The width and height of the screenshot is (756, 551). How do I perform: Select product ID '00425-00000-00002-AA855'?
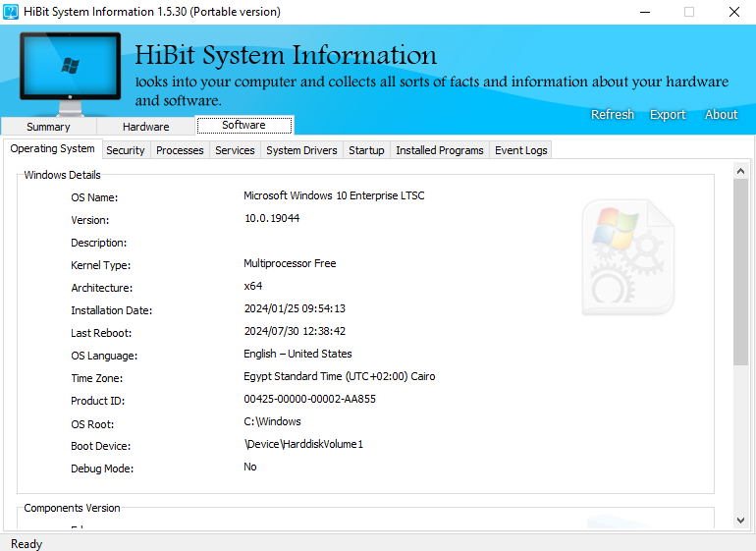(x=309, y=399)
